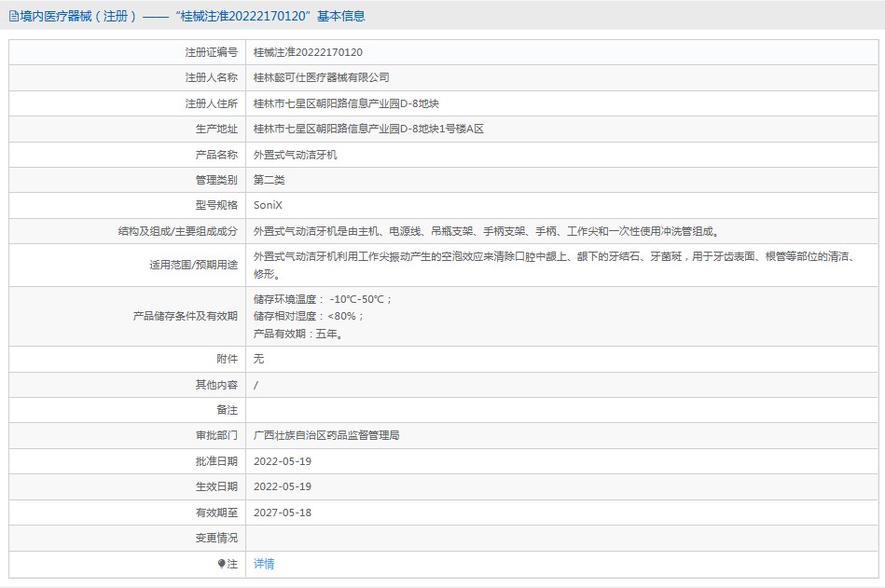885x588 pixels.
Task: Click the document icon beside 境内医疗器械
Action: click(14, 17)
